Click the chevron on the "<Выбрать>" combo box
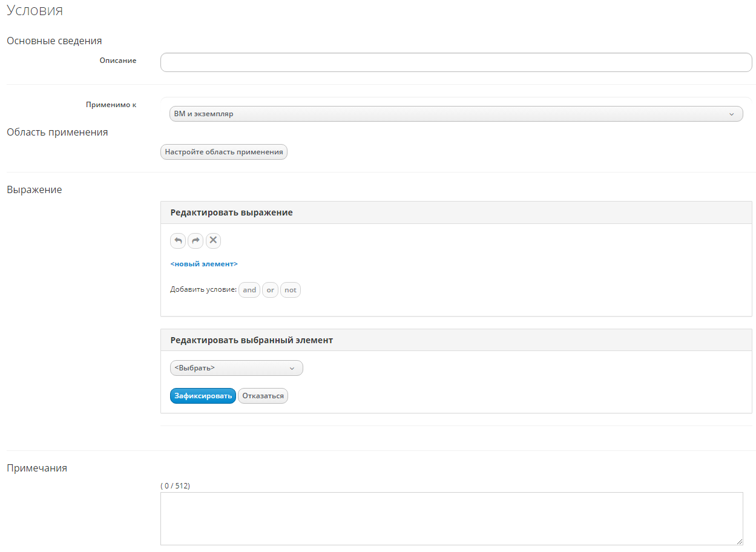The height and width of the screenshot is (552, 756). [292, 368]
